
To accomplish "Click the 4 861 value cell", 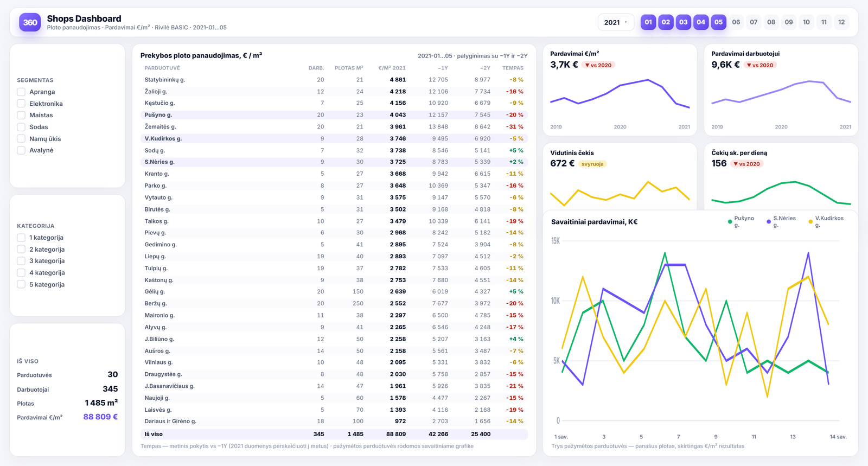I will [398, 80].
